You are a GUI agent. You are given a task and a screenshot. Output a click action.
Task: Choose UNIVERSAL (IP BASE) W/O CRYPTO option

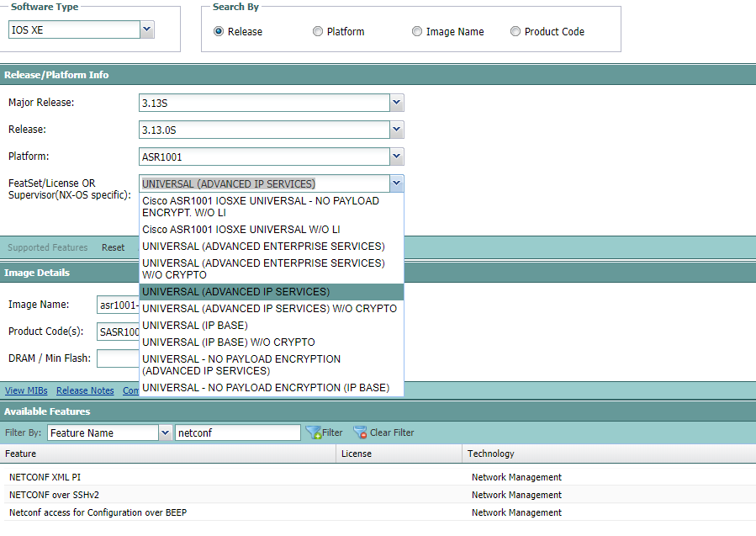[272, 342]
